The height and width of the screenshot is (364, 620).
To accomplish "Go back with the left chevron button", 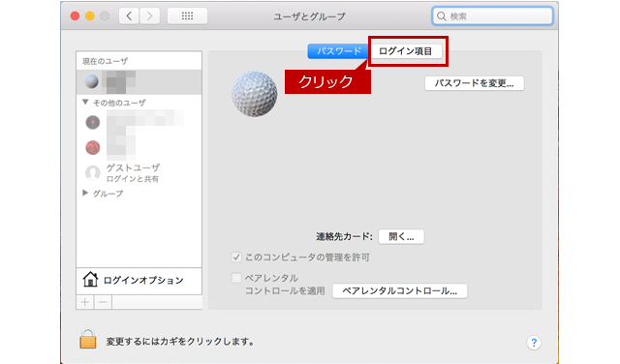I will point(129,15).
